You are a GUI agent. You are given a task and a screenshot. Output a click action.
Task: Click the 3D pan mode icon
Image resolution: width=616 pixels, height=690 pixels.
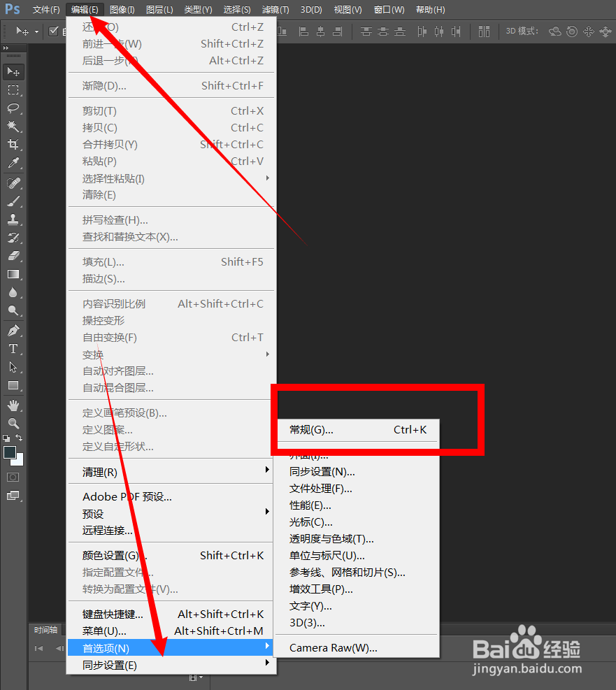(x=588, y=31)
